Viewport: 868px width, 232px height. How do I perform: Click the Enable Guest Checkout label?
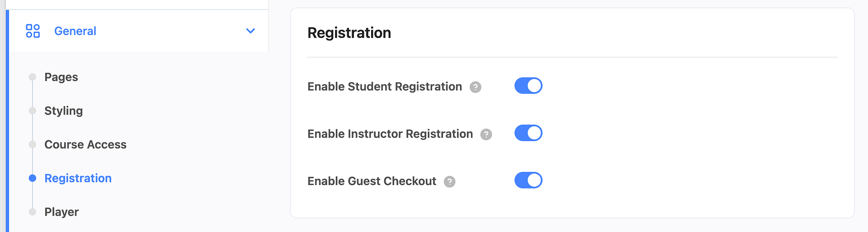click(372, 181)
